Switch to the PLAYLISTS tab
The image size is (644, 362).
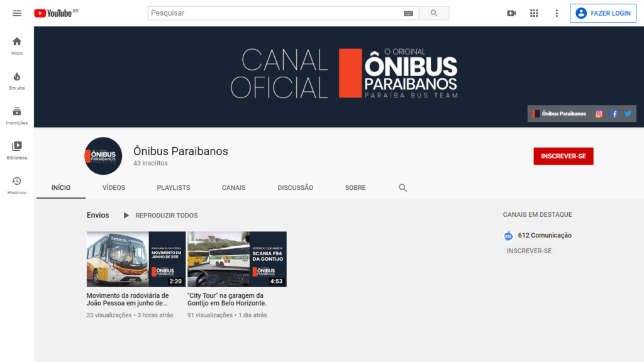point(174,187)
